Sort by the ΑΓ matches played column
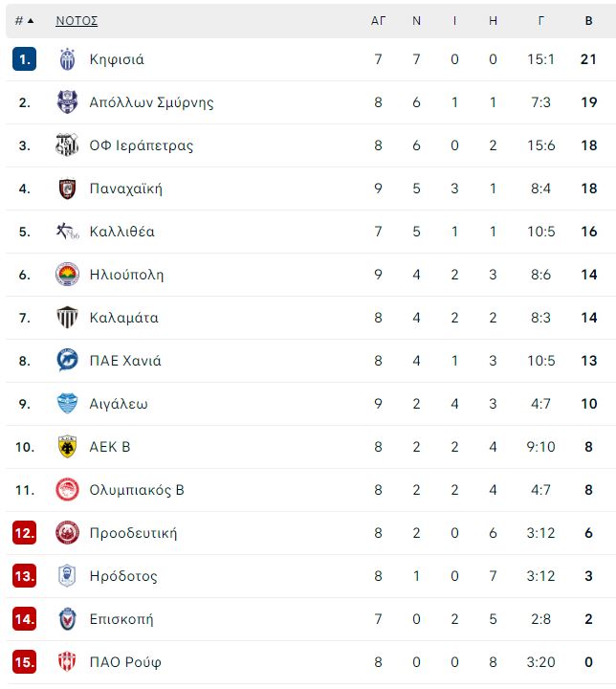 378,21
